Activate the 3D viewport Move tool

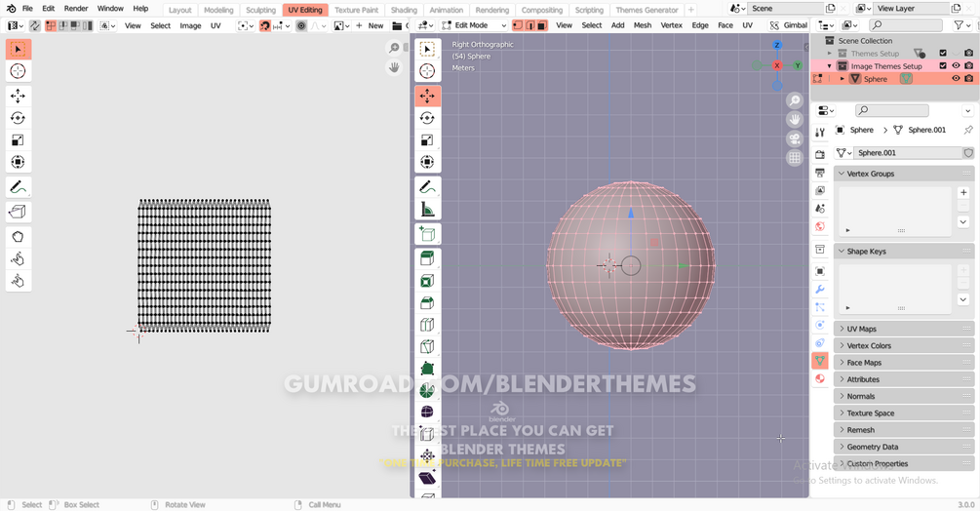point(427,97)
